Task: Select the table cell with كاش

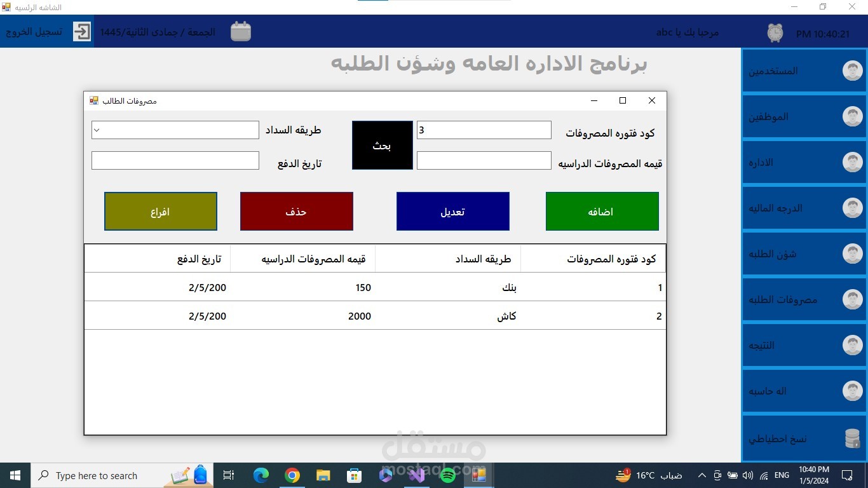Action: pos(448,316)
